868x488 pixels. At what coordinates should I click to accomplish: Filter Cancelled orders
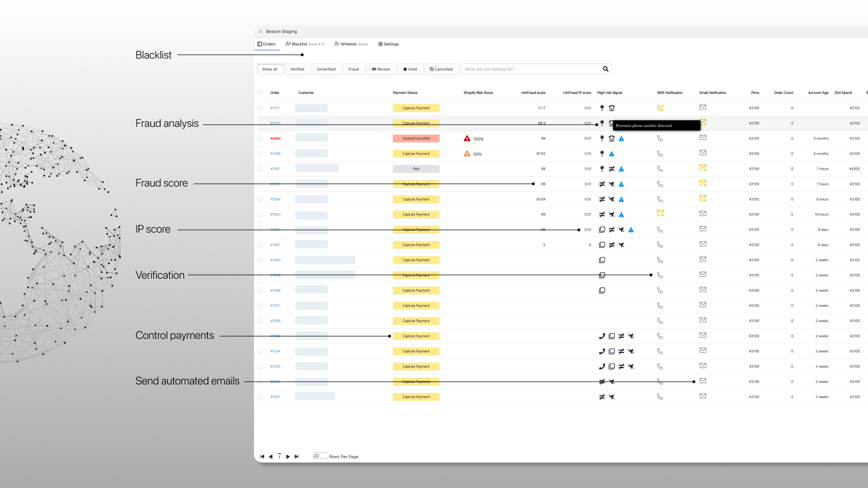pos(441,69)
